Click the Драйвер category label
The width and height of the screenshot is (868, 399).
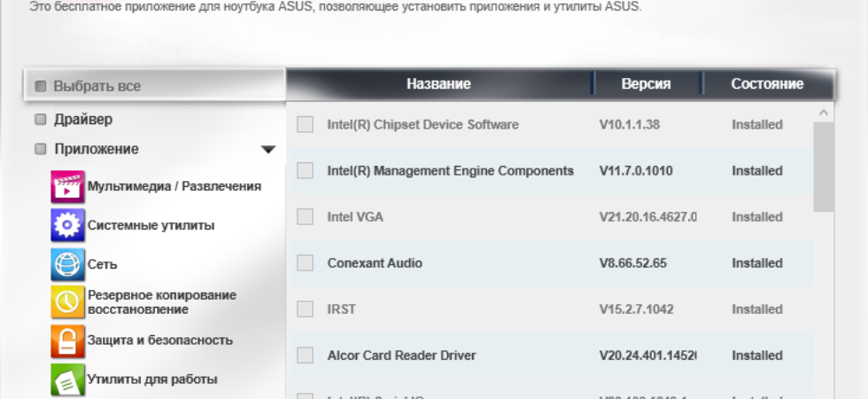[x=83, y=119]
